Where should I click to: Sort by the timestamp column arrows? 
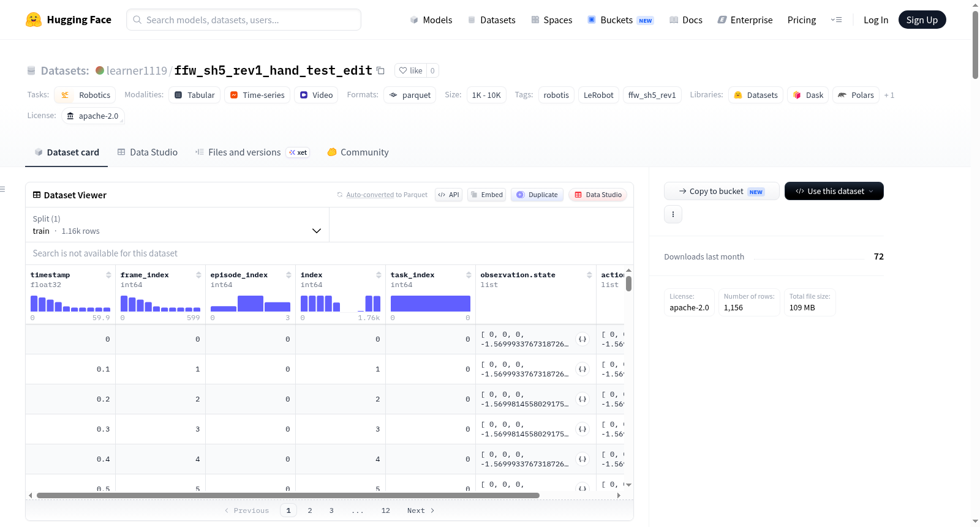[108, 275]
